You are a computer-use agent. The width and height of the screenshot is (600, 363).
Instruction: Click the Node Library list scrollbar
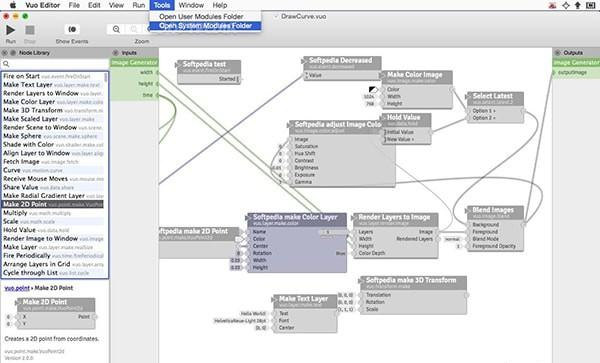(106, 78)
